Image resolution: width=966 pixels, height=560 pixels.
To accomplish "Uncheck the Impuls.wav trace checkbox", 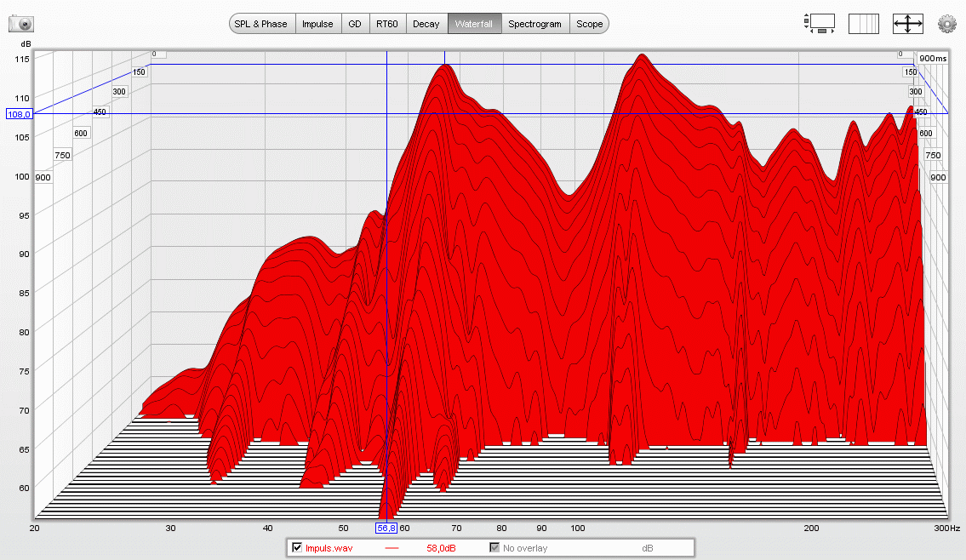I will (297, 547).
